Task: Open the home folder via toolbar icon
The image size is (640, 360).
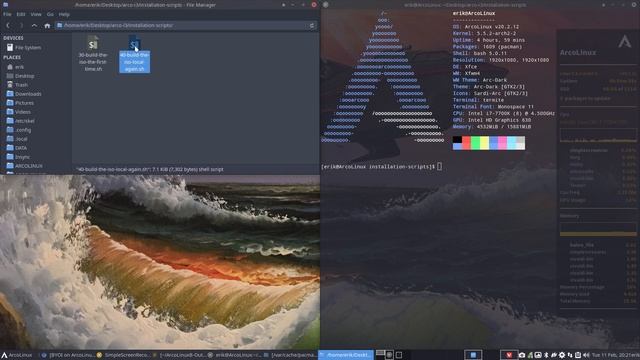Action: click(x=47, y=25)
